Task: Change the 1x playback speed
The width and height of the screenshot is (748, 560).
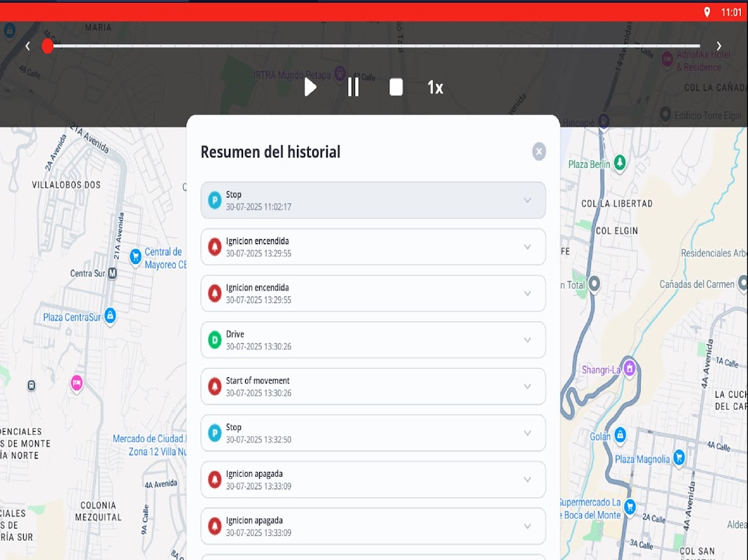Action: coord(435,87)
